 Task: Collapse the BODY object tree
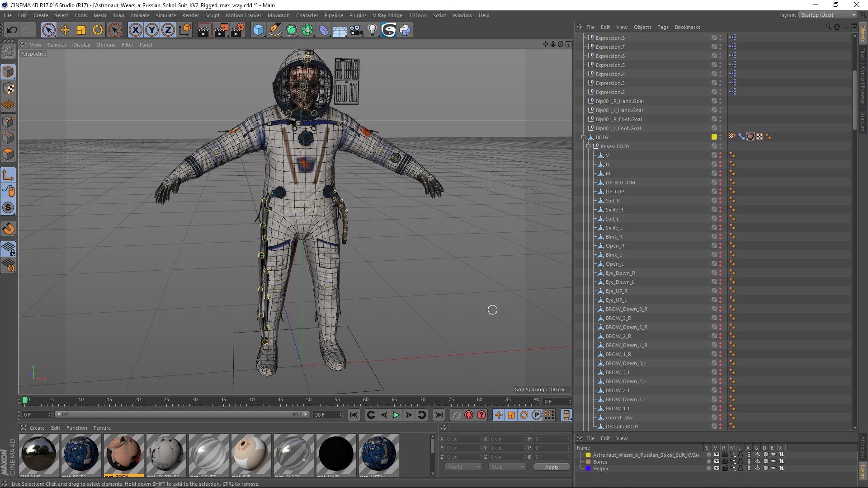point(583,137)
